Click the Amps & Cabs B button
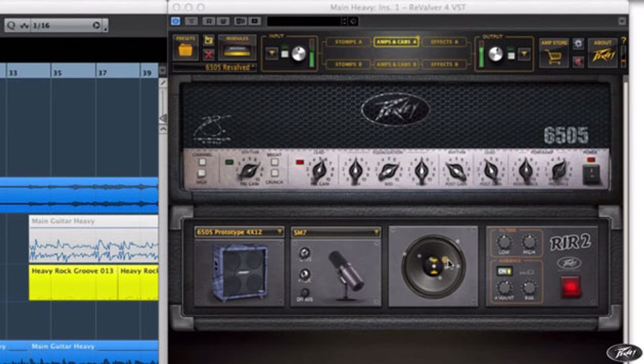 point(396,64)
